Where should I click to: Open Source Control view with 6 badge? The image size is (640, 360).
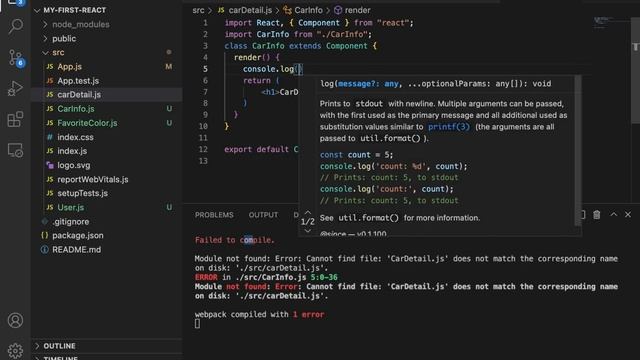(16, 58)
